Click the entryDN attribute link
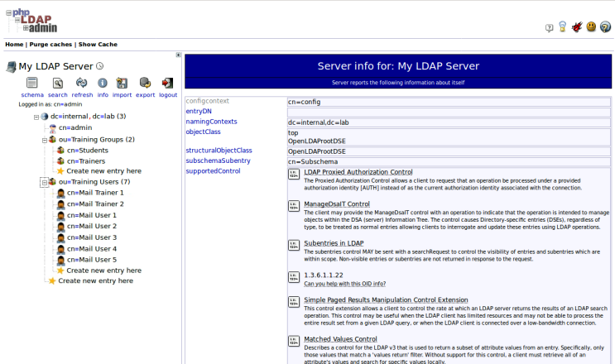615x364 pixels. (x=199, y=112)
